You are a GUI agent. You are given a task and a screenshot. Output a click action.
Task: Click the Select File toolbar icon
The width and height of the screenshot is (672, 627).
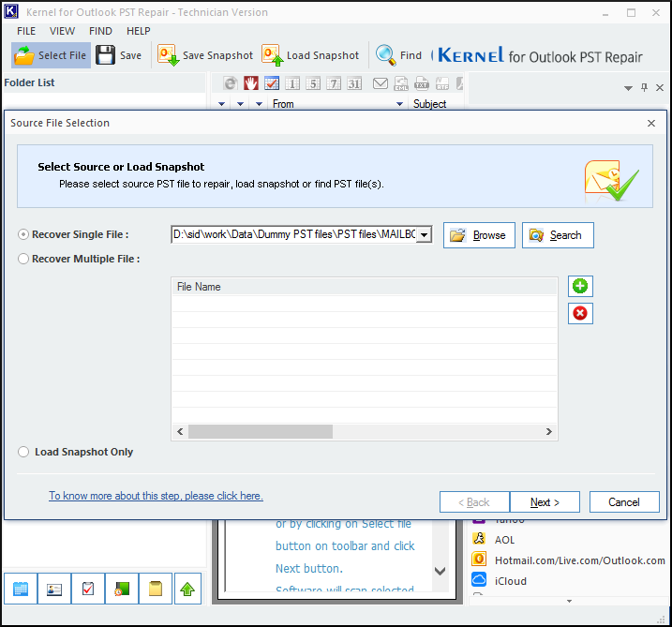pyautogui.click(x=25, y=55)
